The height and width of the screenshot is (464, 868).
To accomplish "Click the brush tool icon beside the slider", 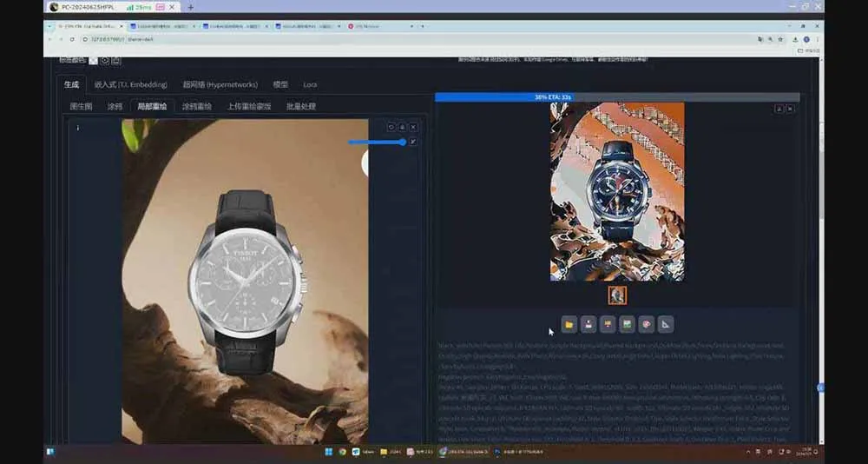I will 413,142.
